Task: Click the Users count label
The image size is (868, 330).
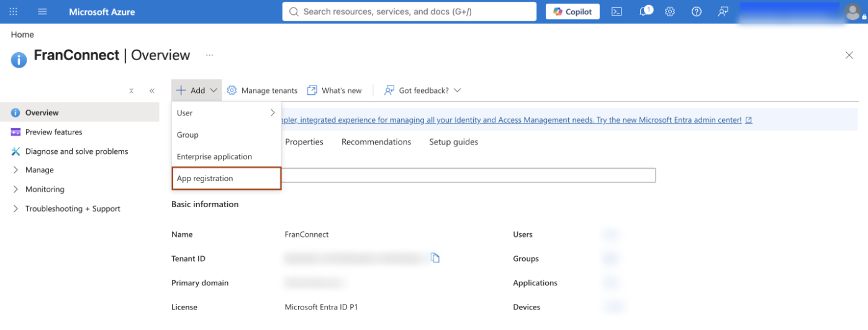Action: [x=523, y=234]
